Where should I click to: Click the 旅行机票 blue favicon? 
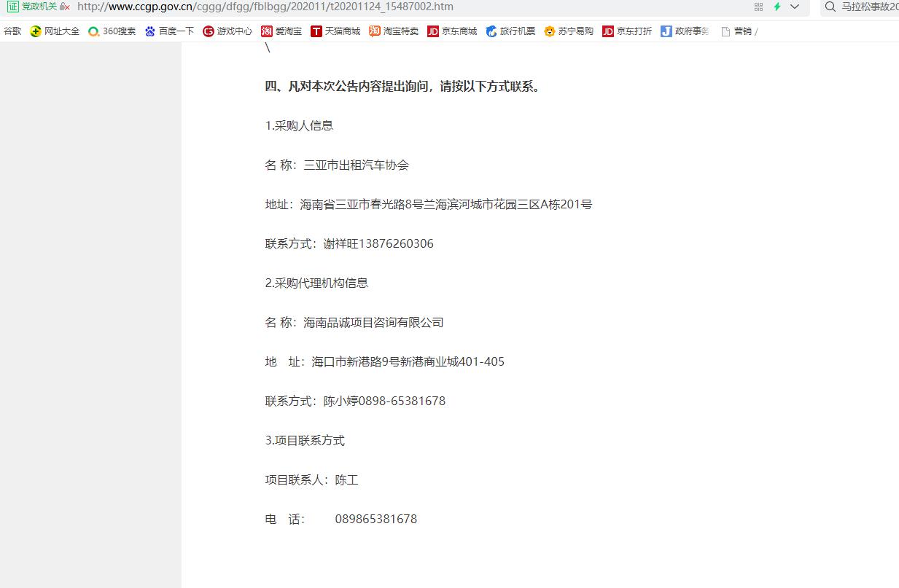[491, 31]
